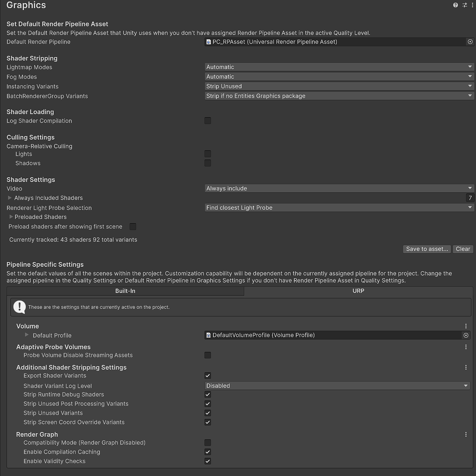Viewport: 476px width, 476px height.
Task: Open the Graphics settings help icon
Action: click(x=455, y=5)
